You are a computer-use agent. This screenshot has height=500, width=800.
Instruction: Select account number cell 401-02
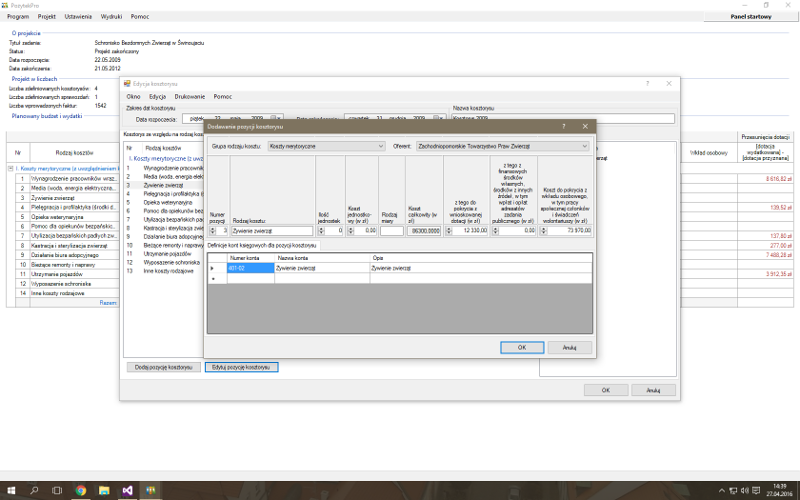click(x=250, y=268)
